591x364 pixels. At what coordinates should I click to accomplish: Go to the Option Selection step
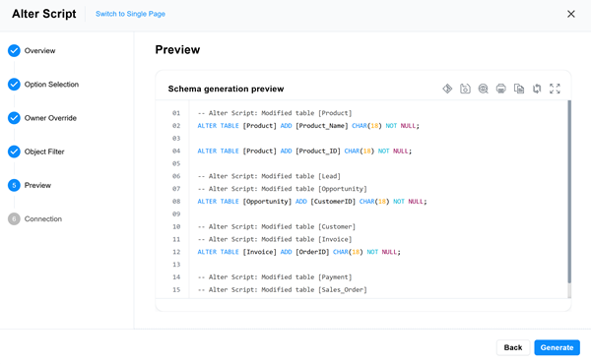click(51, 85)
